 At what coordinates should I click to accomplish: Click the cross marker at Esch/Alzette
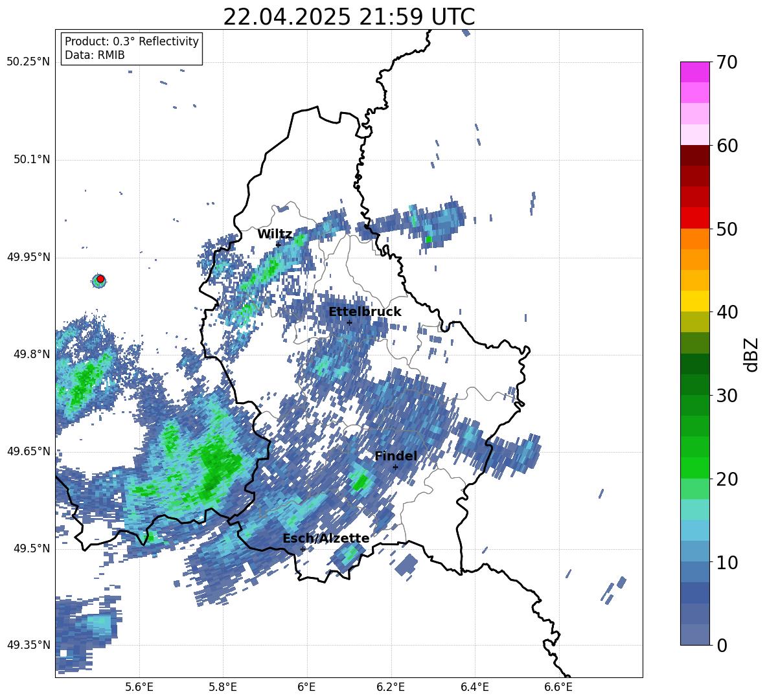tap(303, 549)
